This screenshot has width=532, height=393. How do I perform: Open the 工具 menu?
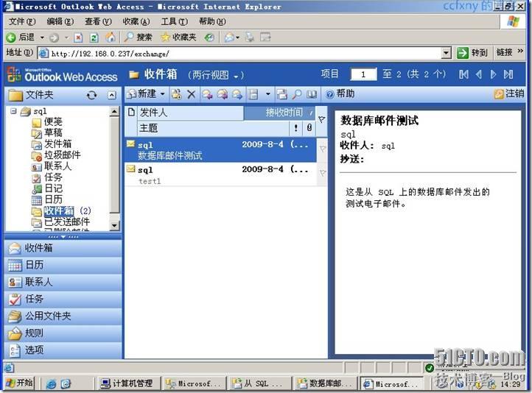[x=174, y=21]
